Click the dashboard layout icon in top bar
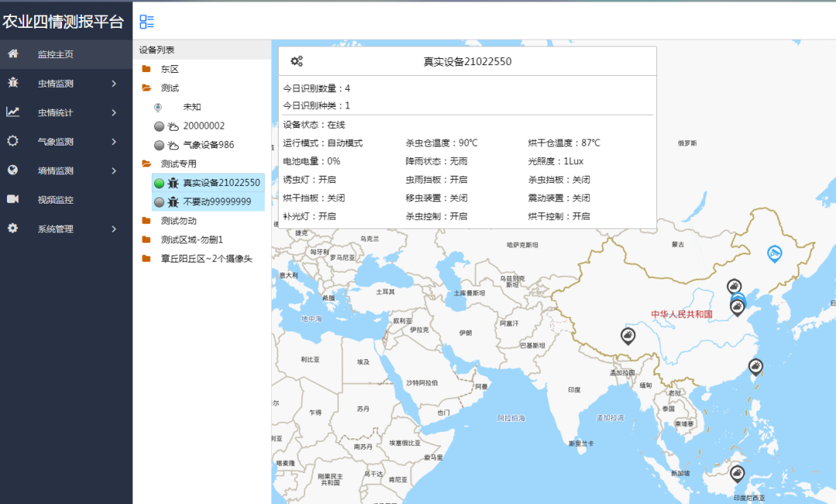The height and width of the screenshot is (504, 836). [146, 21]
